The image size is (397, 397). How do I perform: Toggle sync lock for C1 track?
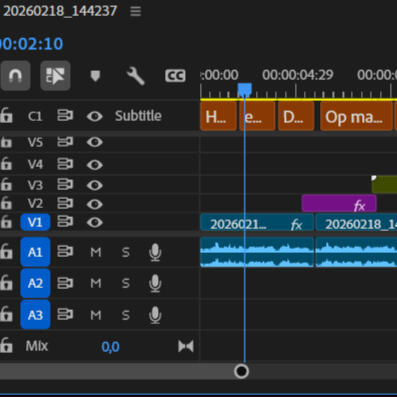pyautogui.click(x=65, y=116)
